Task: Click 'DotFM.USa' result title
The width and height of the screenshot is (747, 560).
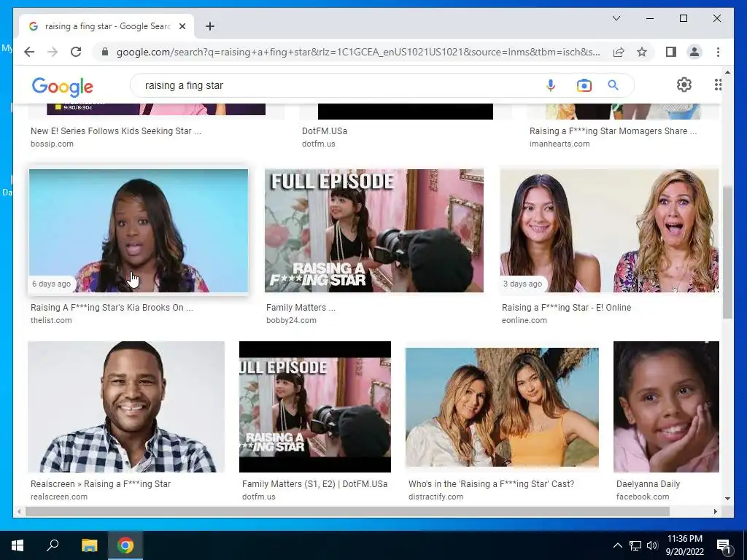Action: [x=325, y=131]
